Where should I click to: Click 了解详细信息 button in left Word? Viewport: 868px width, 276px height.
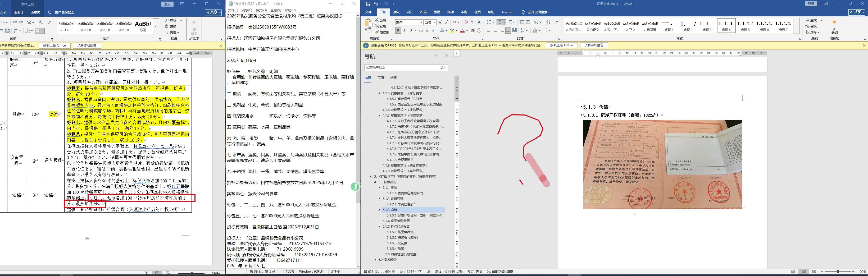87,45
